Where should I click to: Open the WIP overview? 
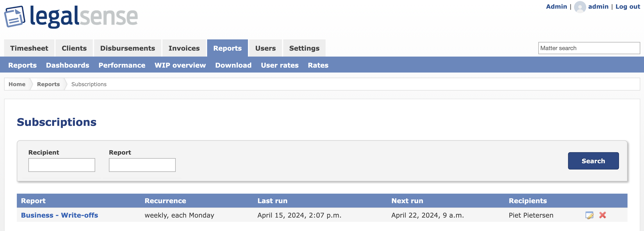[x=180, y=65]
